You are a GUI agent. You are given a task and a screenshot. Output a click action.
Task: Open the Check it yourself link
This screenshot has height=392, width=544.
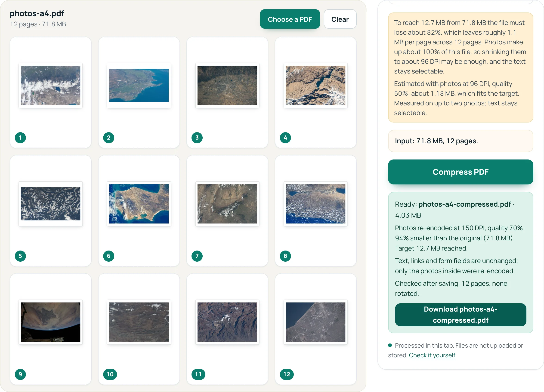432,355
